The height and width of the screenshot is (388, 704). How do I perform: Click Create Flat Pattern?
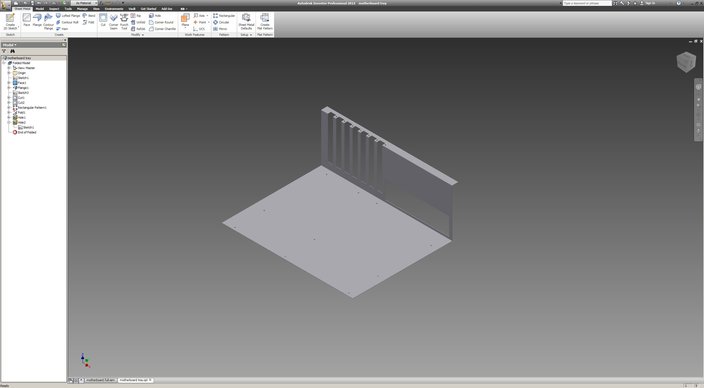(265, 22)
